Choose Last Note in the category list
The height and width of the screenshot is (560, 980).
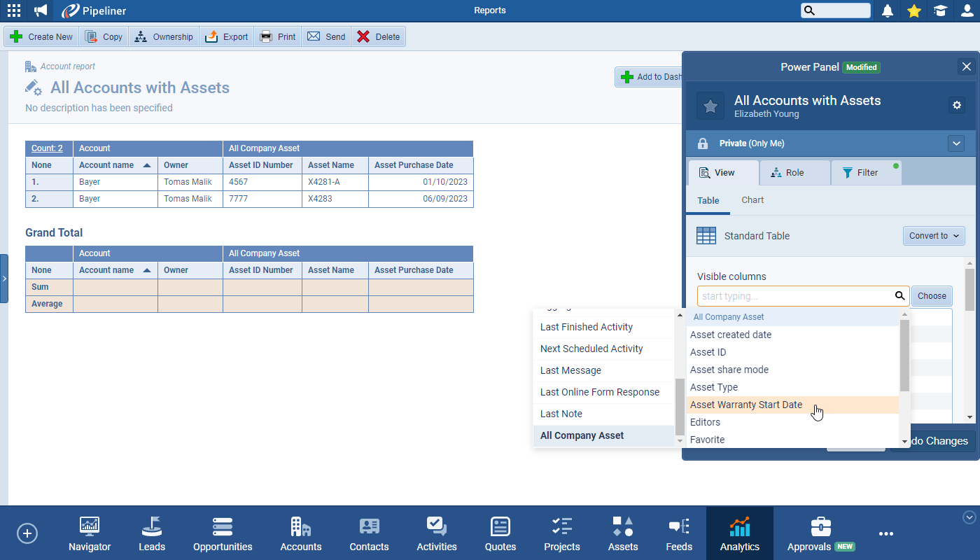[561, 414]
